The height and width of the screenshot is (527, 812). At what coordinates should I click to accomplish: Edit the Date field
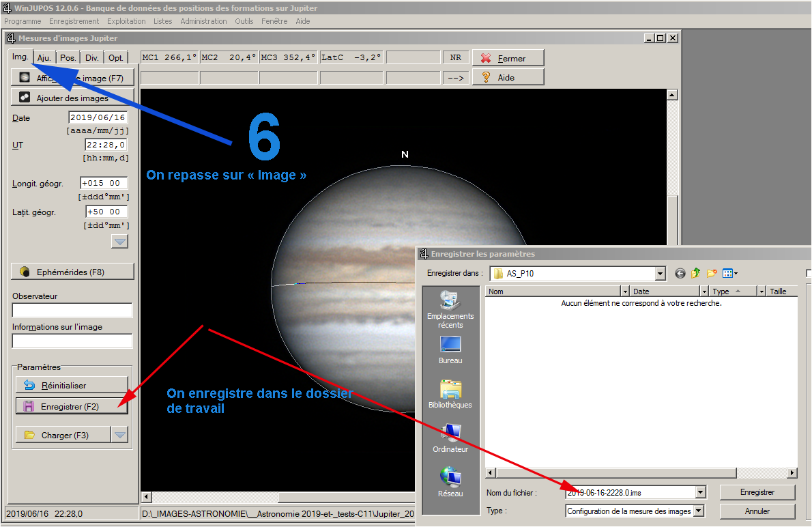pyautogui.click(x=98, y=117)
